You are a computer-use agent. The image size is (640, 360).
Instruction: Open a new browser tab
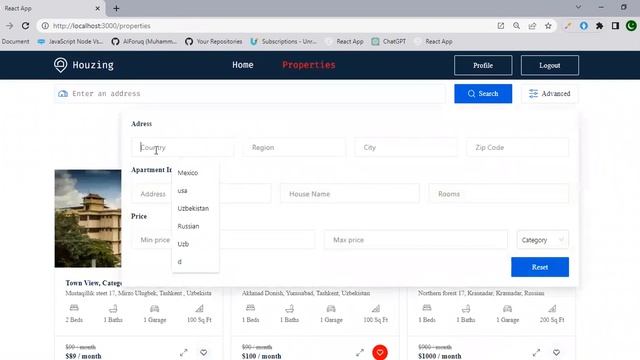[x=116, y=8]
